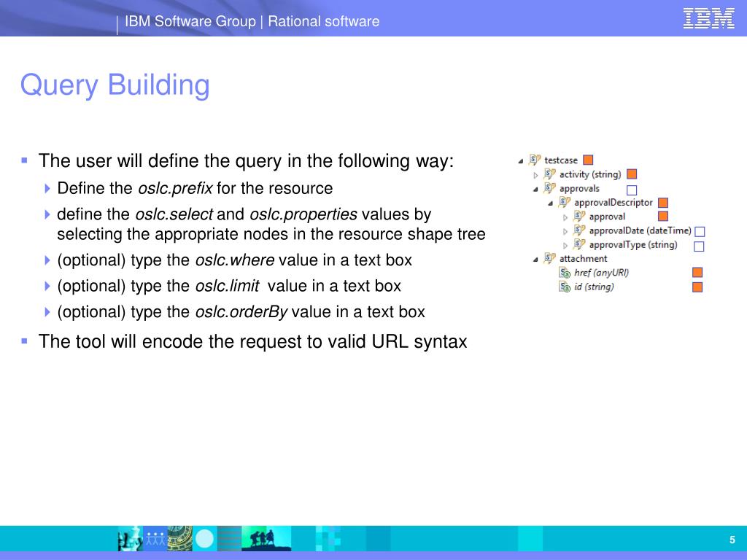This screenshot has height=560, width=747.
Task: Click the slide number 5 in the footer
Action: [732, 540]
